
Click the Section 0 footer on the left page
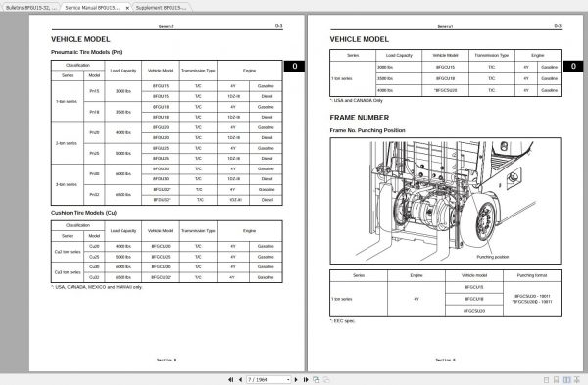(167, 360)
